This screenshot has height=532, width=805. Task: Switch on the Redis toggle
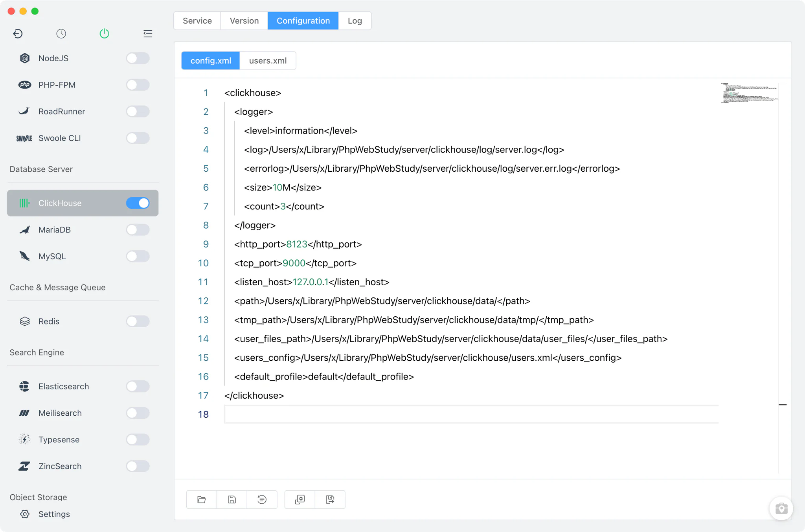(x=138, y=321)
